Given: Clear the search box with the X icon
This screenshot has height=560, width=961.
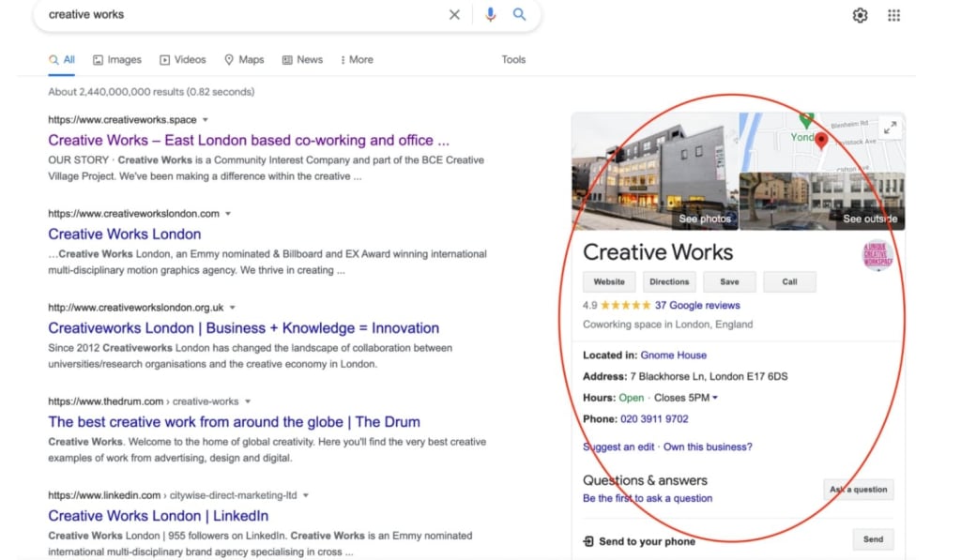Looking at the screenshot, I should (x=454, y=15).
